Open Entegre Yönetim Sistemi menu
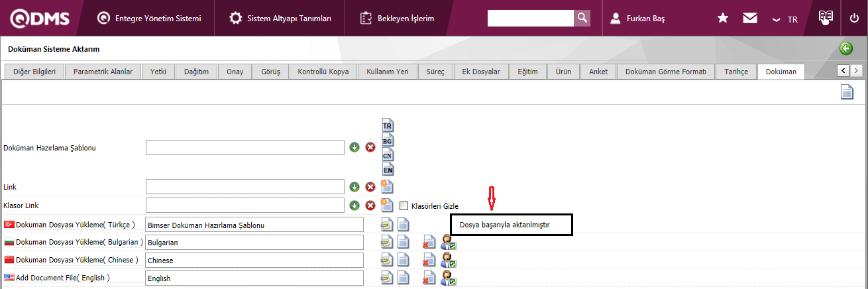The height and width of the screenshot is (289, 868). (148, 18)
